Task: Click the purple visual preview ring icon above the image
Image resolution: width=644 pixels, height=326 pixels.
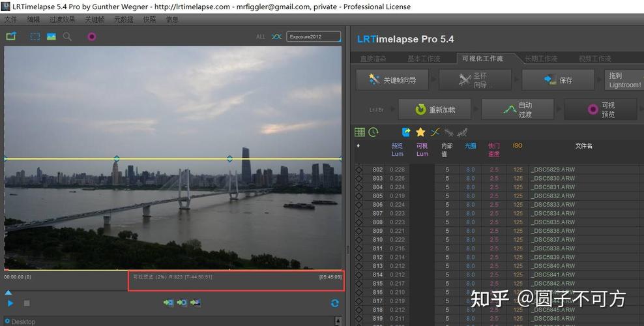Action: tap(92, 37)
